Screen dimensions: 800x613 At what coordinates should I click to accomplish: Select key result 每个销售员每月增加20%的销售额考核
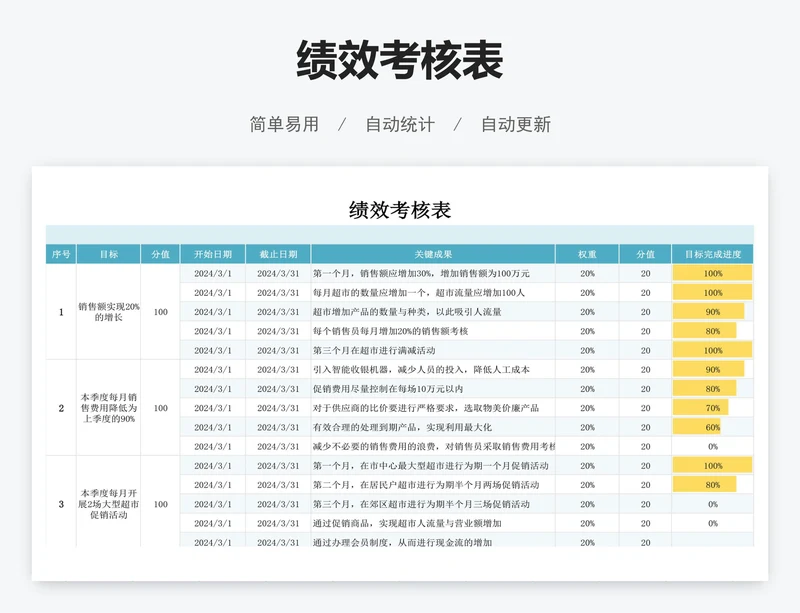(x=433, y=331)
